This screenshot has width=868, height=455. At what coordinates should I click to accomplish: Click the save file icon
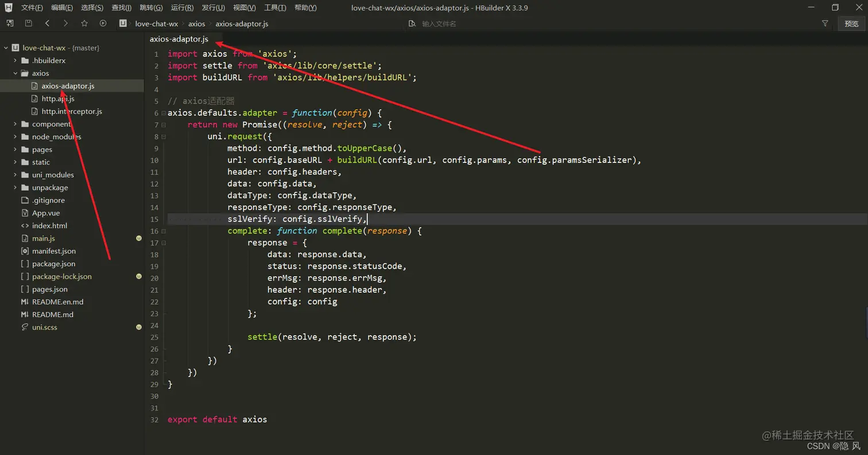pyautogui.click(x=28, y=24)
